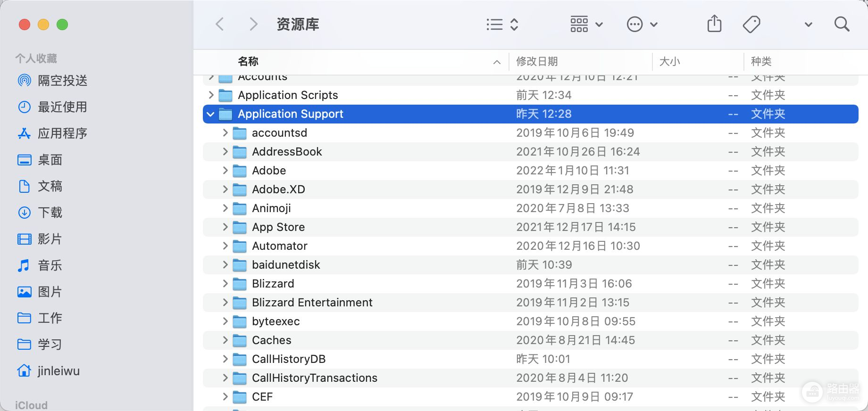Open the more actions ellipsis menu

click(642, 25)
